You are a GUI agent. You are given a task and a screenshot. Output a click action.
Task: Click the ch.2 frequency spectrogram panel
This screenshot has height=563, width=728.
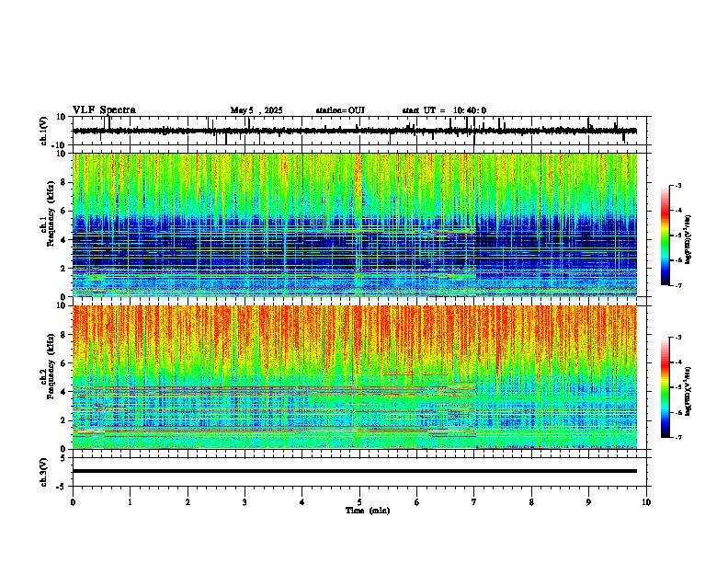point(355,377)
